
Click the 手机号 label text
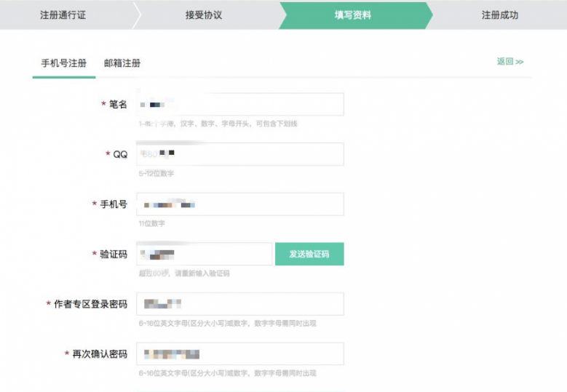pyautogui.click(x=113, y=204)
